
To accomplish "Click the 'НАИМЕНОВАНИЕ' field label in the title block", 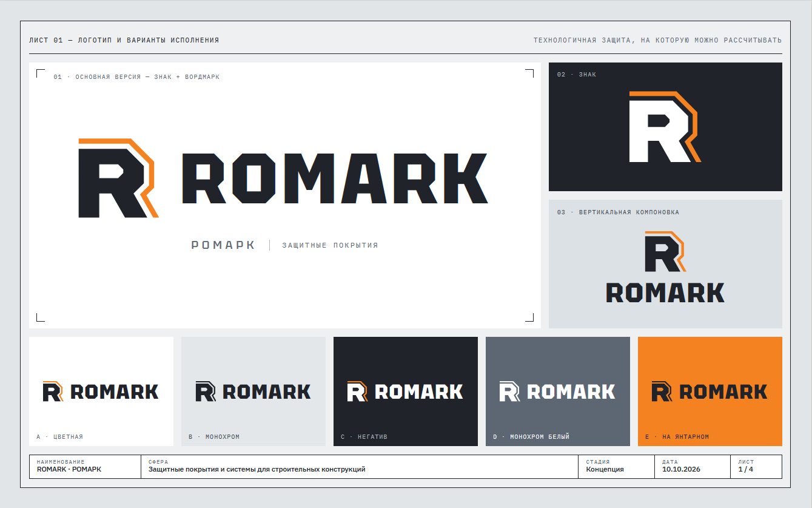I will [x=61, y=462].
